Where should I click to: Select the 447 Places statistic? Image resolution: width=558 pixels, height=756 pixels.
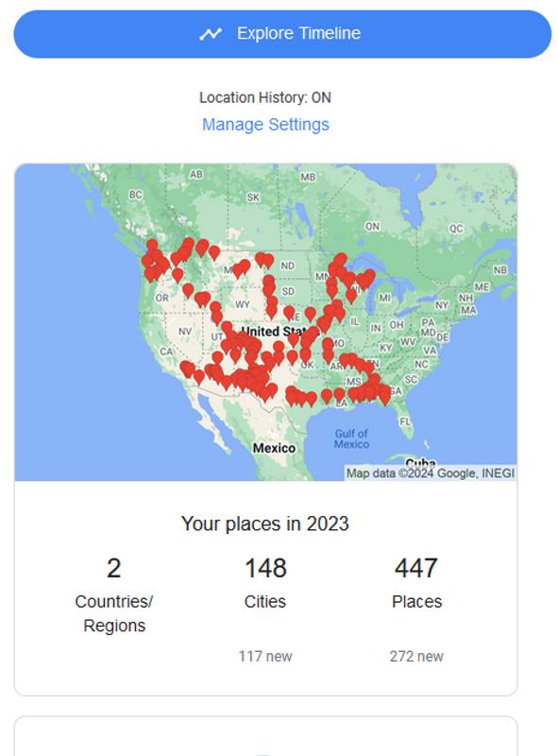pos(416,582)
